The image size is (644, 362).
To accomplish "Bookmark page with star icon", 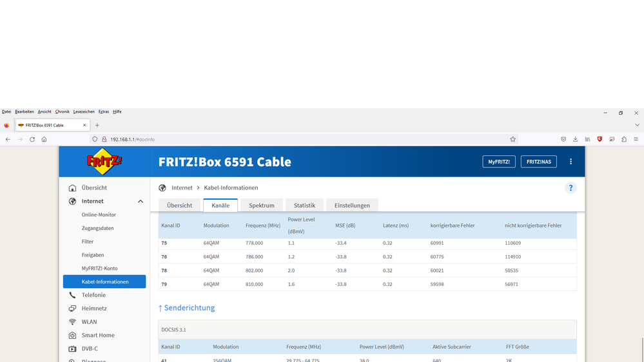I will coord(512,139).
